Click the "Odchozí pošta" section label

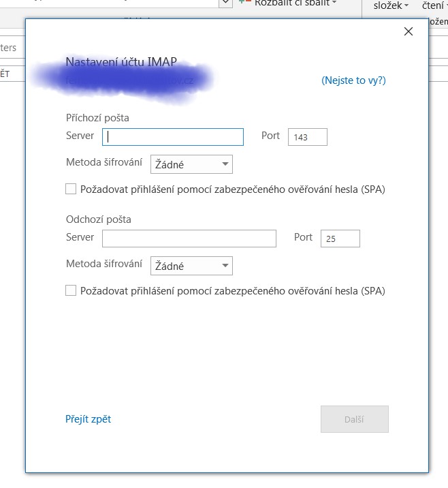point(98,219)
